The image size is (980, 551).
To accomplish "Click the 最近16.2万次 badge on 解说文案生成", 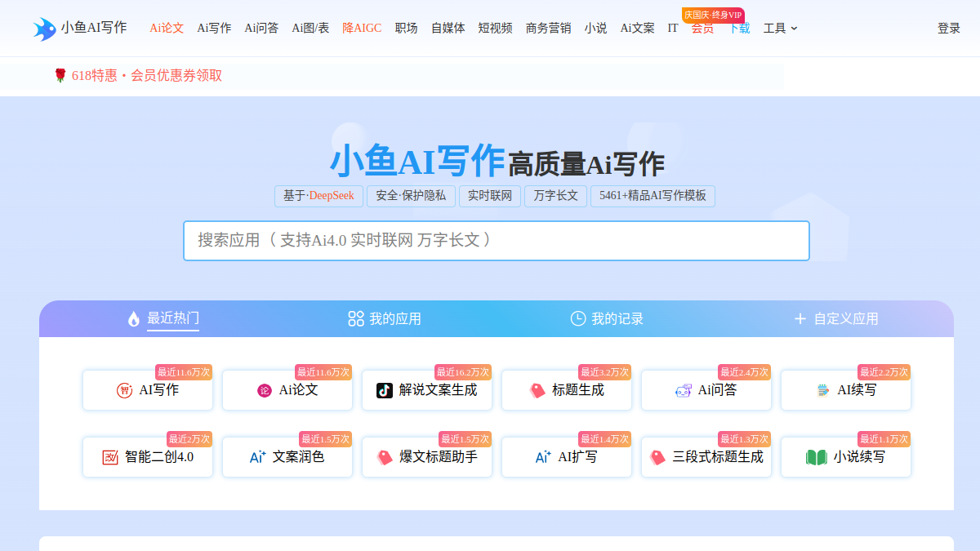I will 463,372.
